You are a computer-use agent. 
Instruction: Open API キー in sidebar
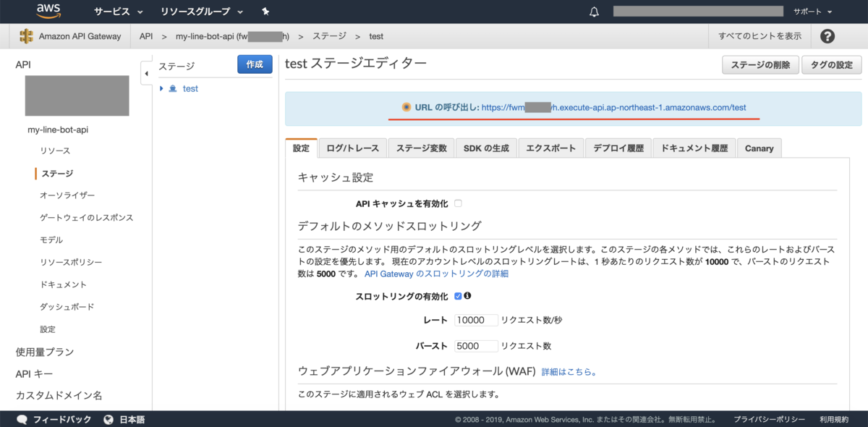pos(34,374)
